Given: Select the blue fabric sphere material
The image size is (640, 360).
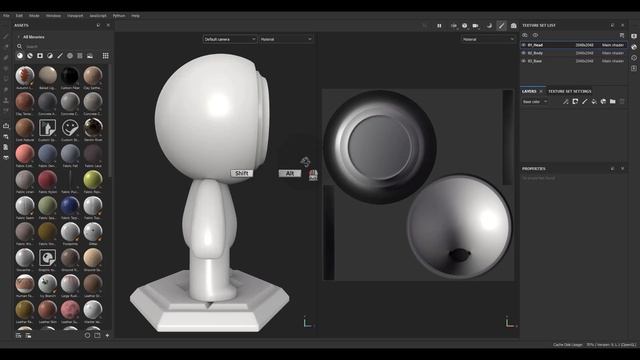Looking at the screenshot, I should click(x=70, y=206).
